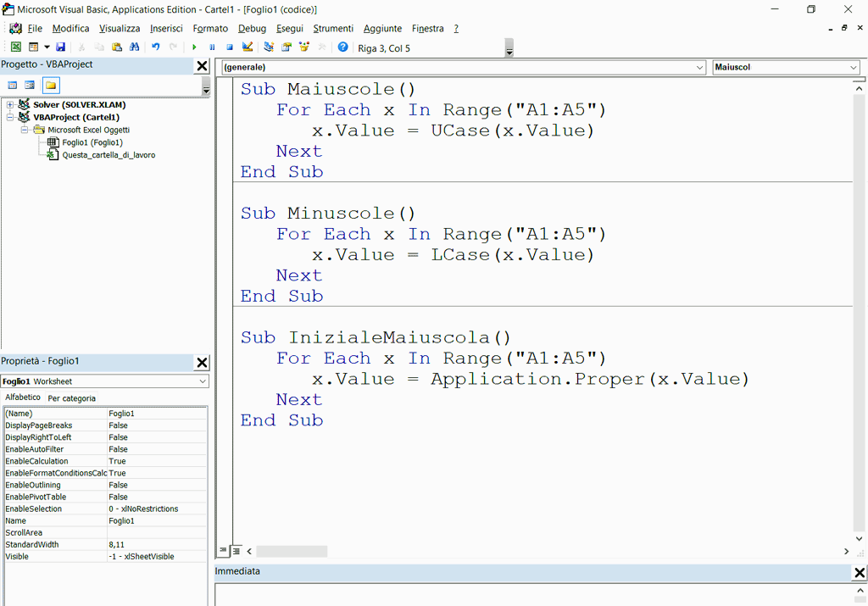Image resolution: width=868 pixels, height=606 pixels.
Task: Open the File menu
Action: (x=35, y=28)
